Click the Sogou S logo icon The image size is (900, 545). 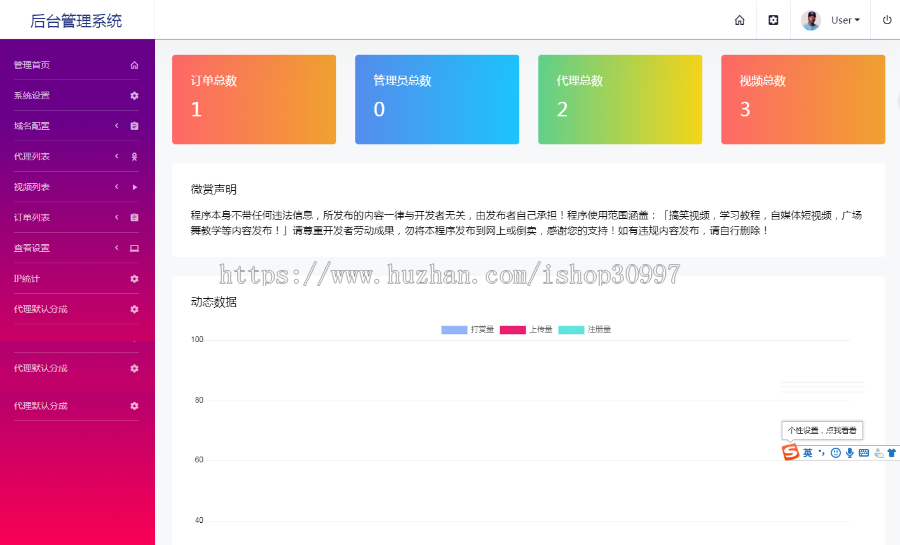click(790, 452)
